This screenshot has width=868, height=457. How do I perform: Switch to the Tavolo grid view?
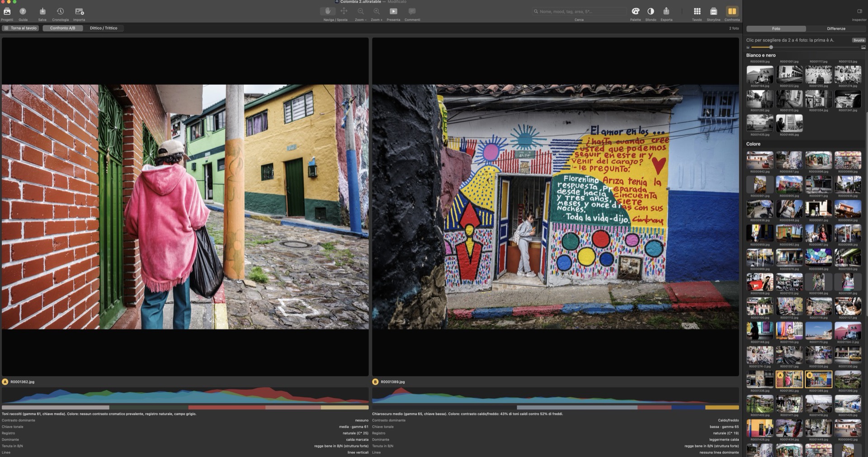point(697,11)
